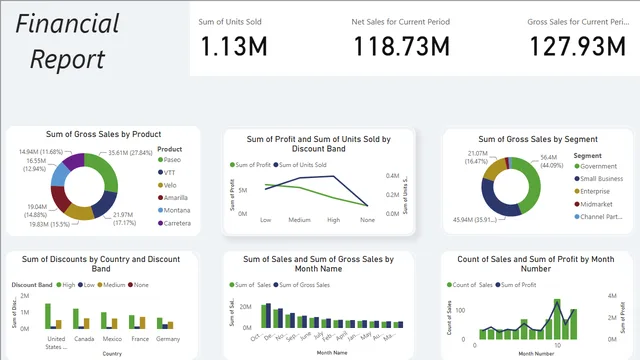Click the 21.97M (17.17%) product data label
The width and height of the screenshot is (640, 360).
point(124,219)
